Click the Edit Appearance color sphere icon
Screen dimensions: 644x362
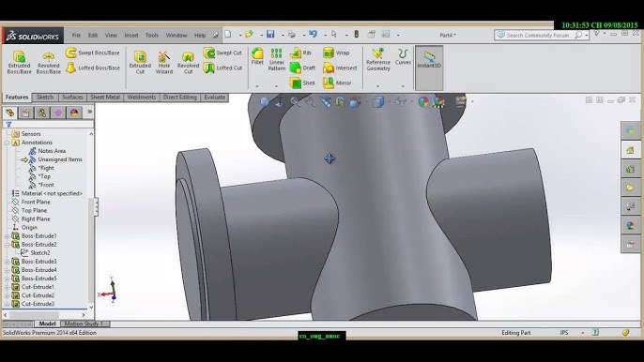click(423, 101)
